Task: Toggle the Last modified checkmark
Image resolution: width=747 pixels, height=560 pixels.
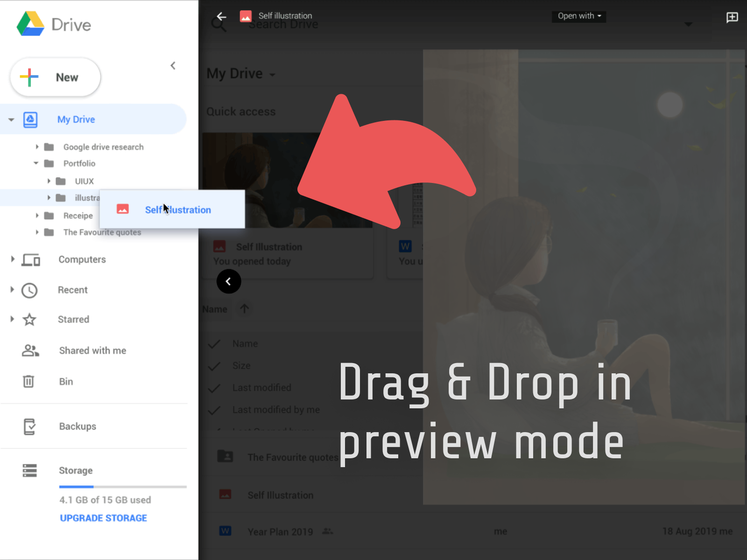Action: pyautogui.click(x=214, y=388)
